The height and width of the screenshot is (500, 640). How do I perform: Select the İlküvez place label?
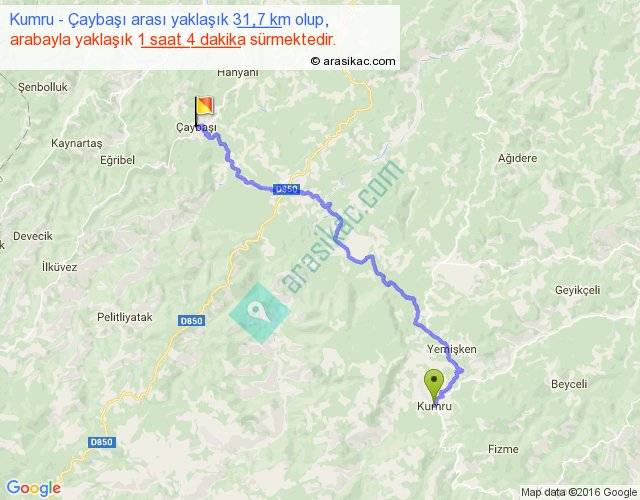tap(60, 267)
